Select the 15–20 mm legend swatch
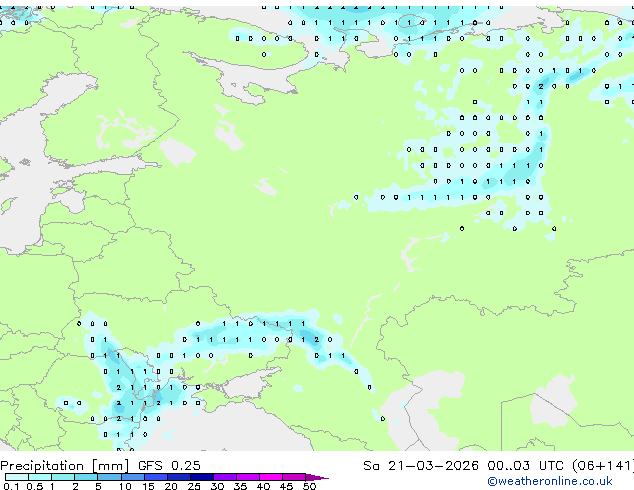 click(156, 477)
